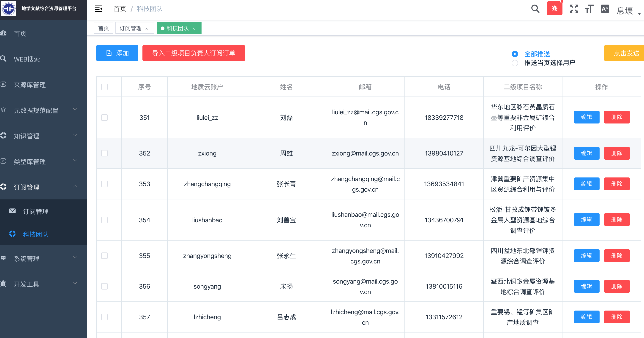Screen dimensions: 644x338
Task: Delete row 354 刘善宝 entry
Action: tap(617, 219)
